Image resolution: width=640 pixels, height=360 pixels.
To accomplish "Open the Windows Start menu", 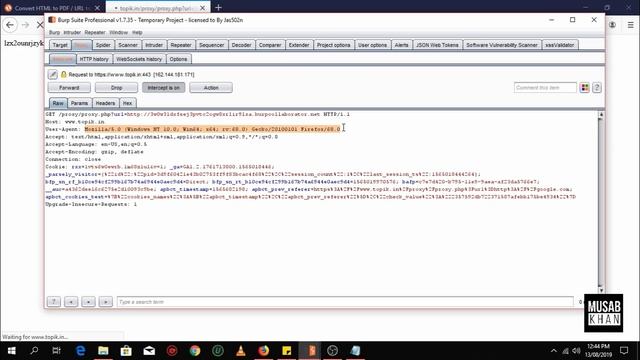I will click(11, 351).
